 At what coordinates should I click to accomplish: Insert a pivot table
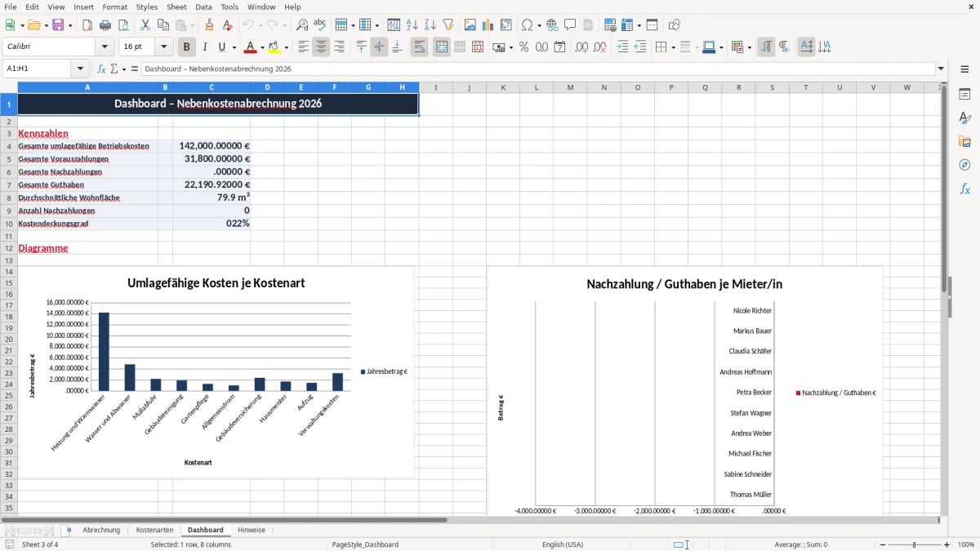506,25
